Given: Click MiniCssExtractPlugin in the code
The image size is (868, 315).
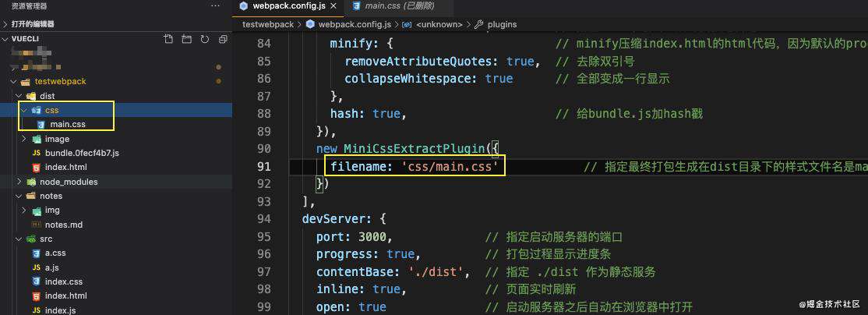Looking at the screenshot, I should point(415,148).
